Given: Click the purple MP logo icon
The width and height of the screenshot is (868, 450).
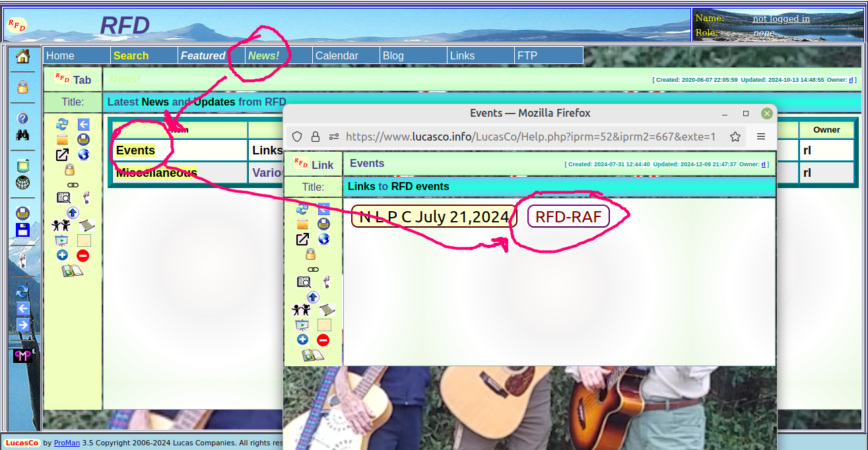Looking at the screenshot, I should 22,356.
